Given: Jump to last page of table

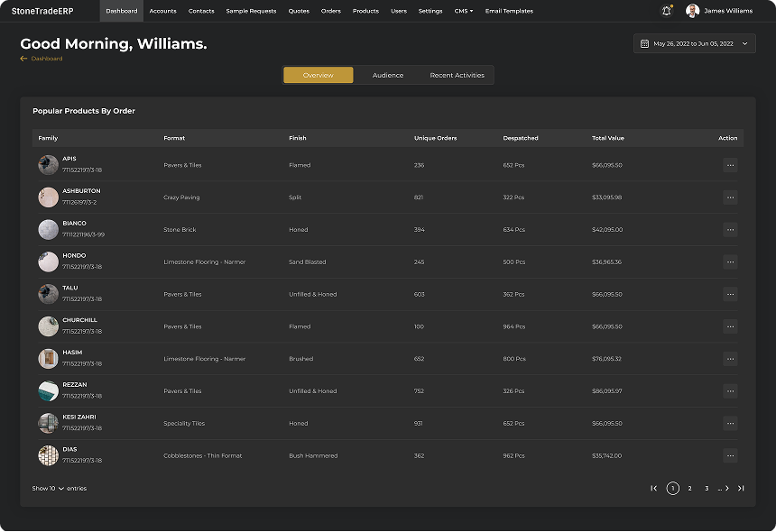Looking at the screenshot, I should [x=741, y=488].
